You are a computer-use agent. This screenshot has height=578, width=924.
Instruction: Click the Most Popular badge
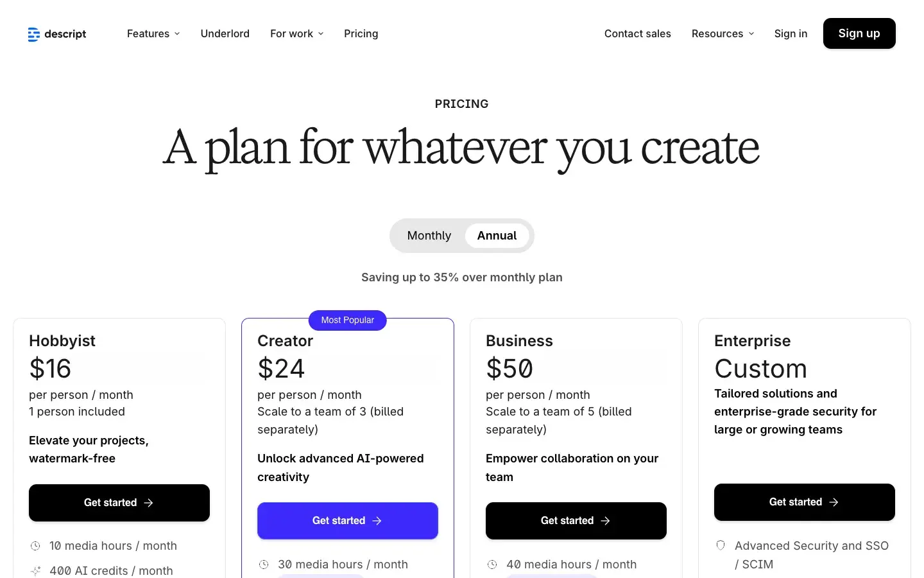[x=347, y=320]
